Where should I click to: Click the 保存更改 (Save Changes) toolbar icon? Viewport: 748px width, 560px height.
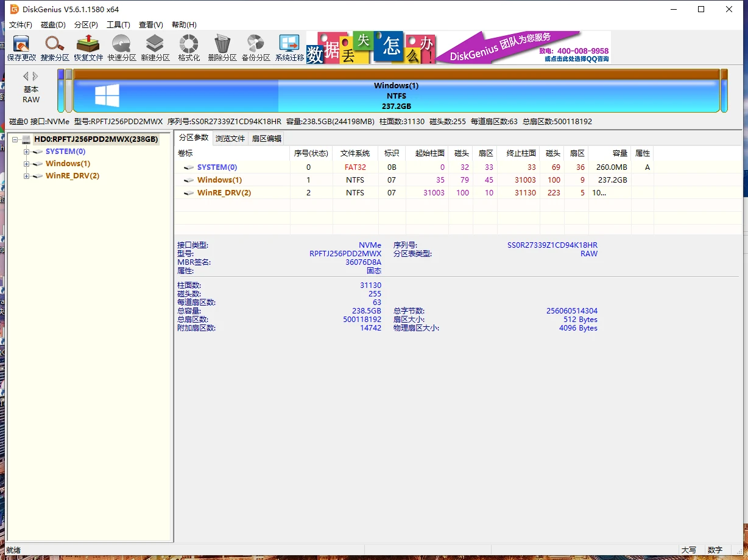[x=21, y=48]
